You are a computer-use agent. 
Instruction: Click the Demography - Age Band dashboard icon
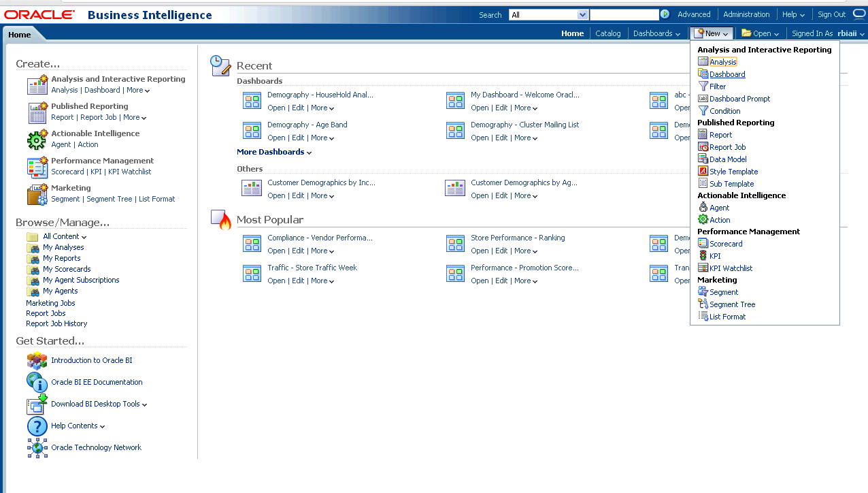tap(252, 131)
